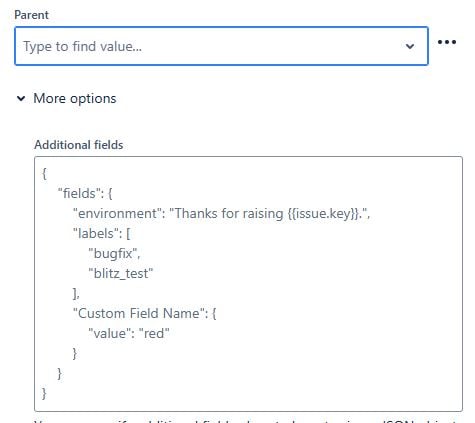
Task: Click the {{issue.key}} smart value text
Action: 324,213
